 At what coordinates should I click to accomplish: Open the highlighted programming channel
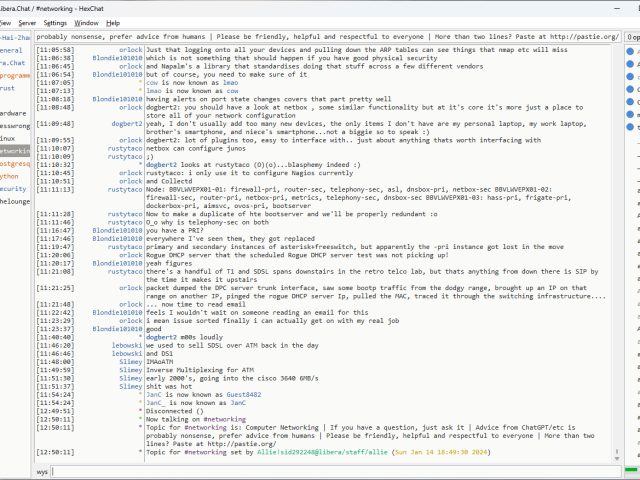(x=14, y=75)
